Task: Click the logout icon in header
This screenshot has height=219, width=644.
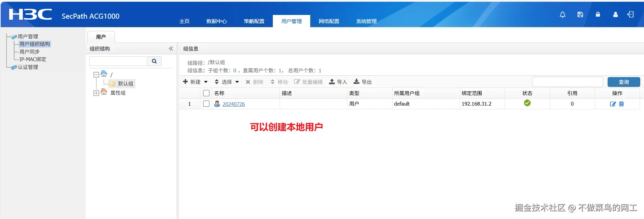Action: [630, 14]
